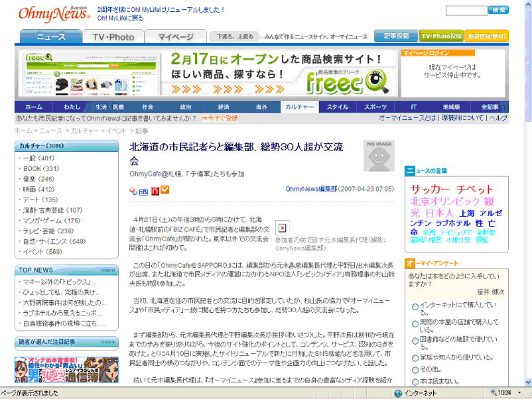The image size is (532, 399).
Task: Open 政治 in the navigation bar
Action: click(186, 107)
